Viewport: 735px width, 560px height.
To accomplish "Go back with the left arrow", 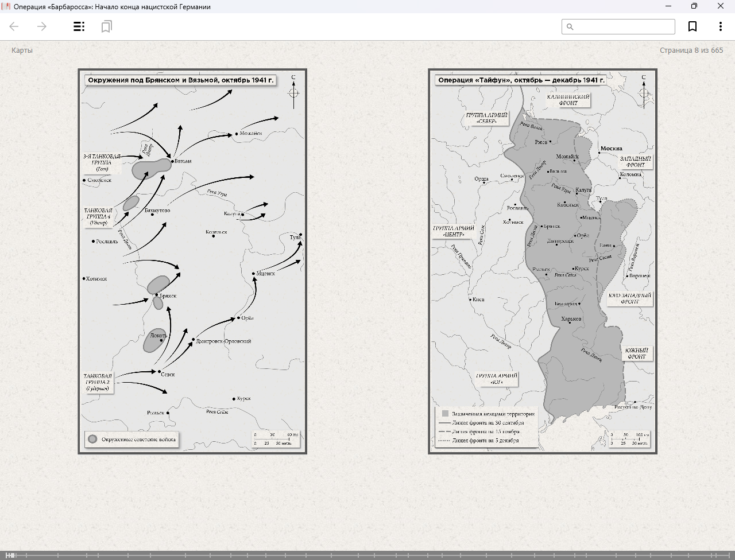I will pos(14,26).
